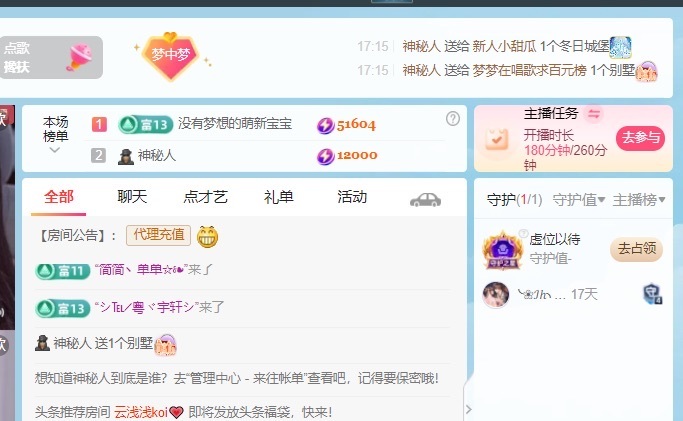Open the 梦中梦 heart badge
683x421 pixels.
(171, 56)
